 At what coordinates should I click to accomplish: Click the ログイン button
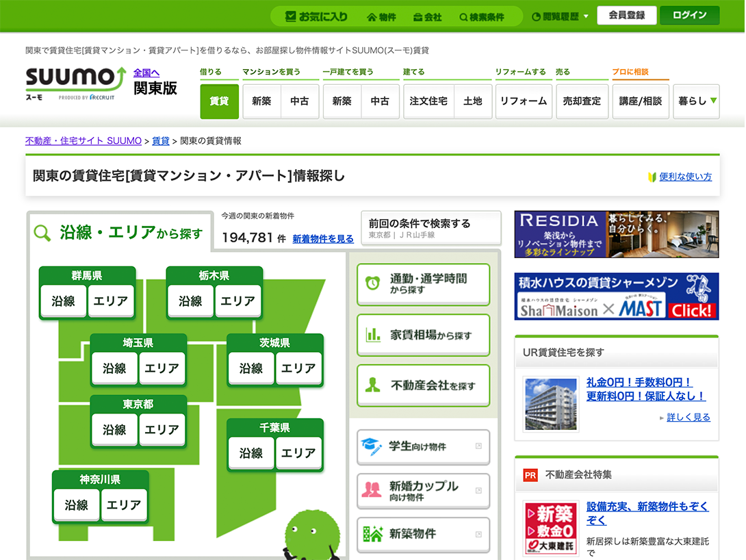(689, 15)
